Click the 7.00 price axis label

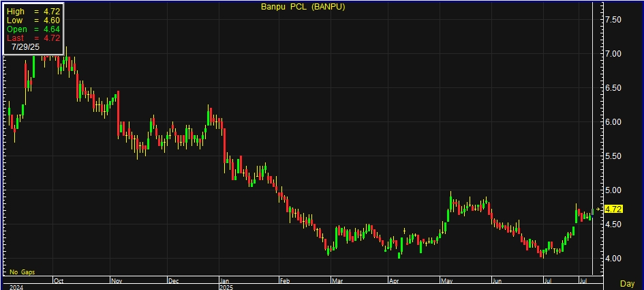pyautogui.click(x=613, y=54)
